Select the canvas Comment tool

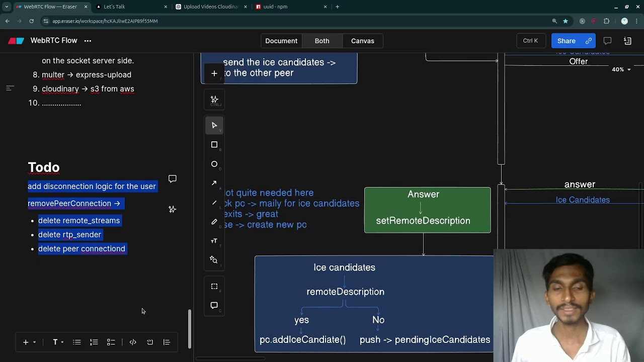pyautogui.click(x=214, y=306)
